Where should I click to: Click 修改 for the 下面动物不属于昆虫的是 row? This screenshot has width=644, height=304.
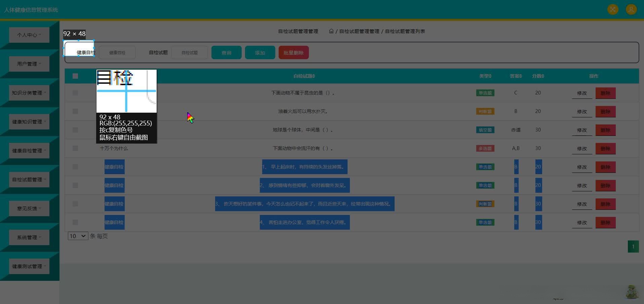click(x=582, y=93)
